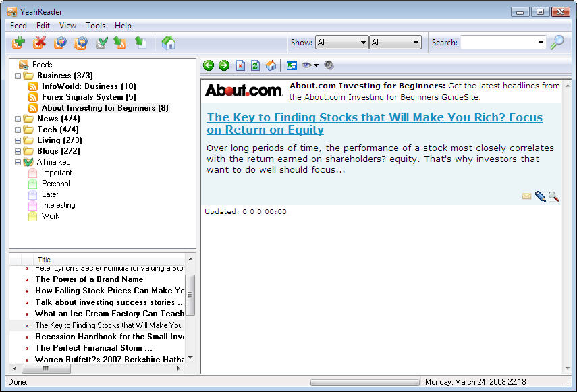The width and height of the screenshot is (577, 392).
Task: Expand the News folder
Action: (18, 119)
